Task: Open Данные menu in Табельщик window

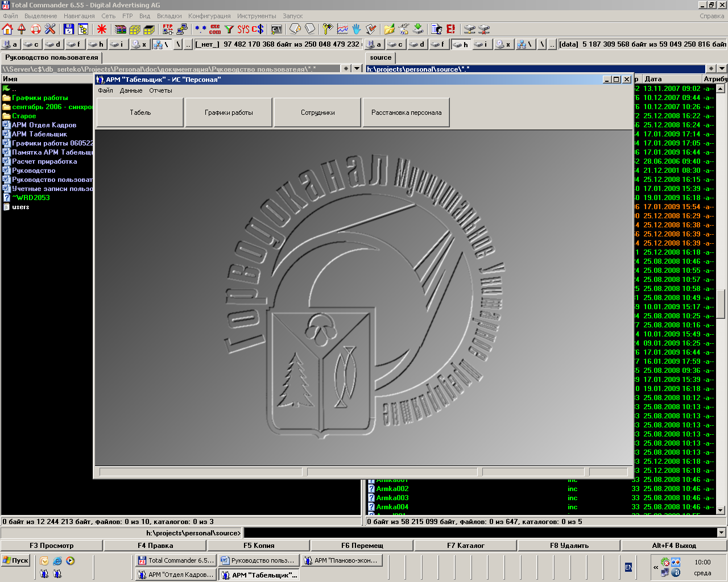Action: (x=131, y=90)
